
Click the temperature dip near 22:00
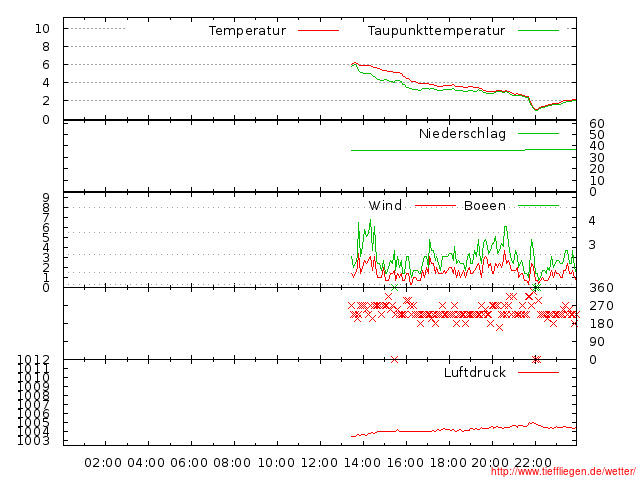pyautogui.click(x=536, y=109)
